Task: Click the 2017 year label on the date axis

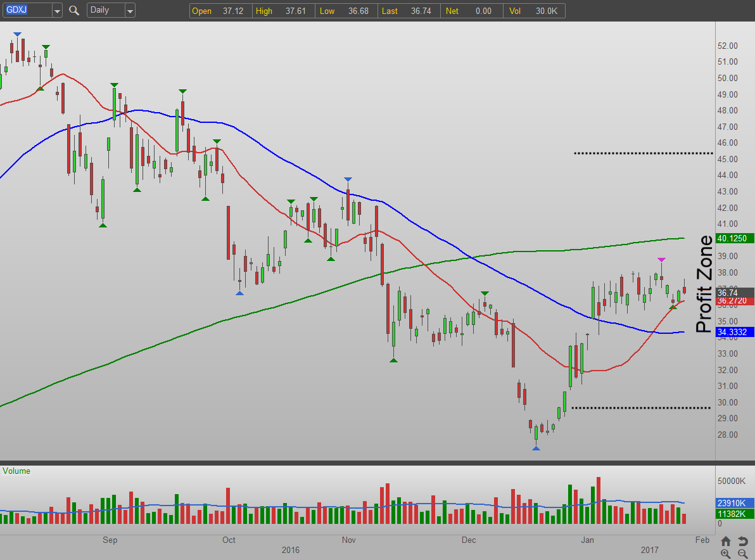Action: pos(650,550)
